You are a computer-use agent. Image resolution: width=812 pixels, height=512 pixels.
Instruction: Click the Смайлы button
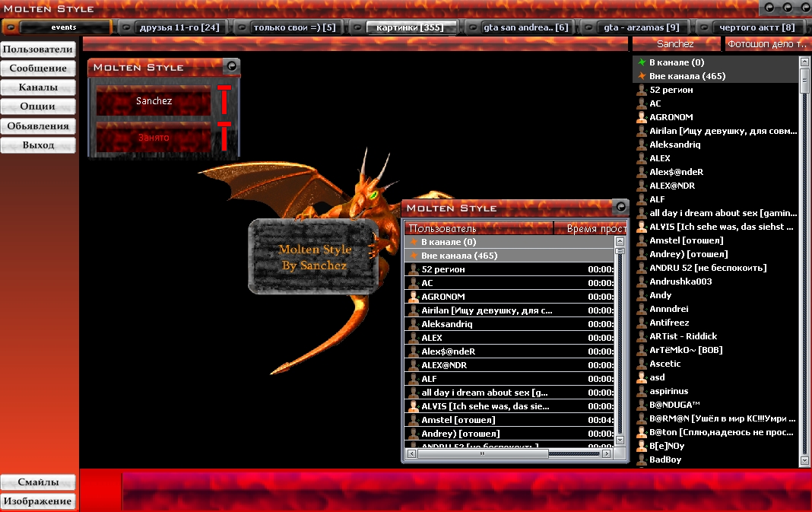38,482
